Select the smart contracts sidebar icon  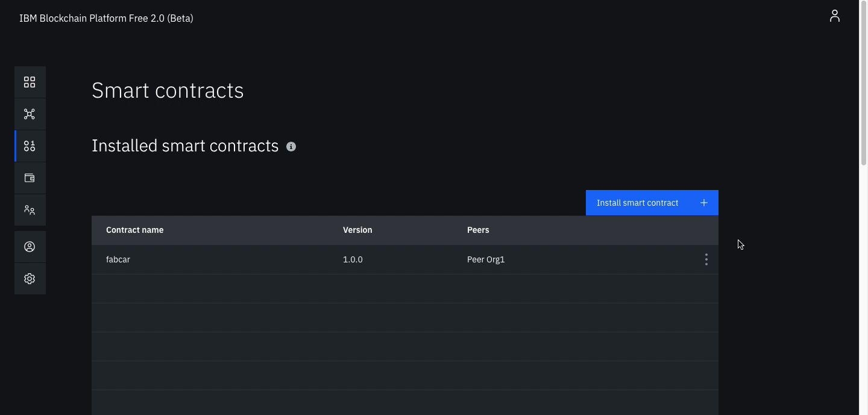point(30,146)
